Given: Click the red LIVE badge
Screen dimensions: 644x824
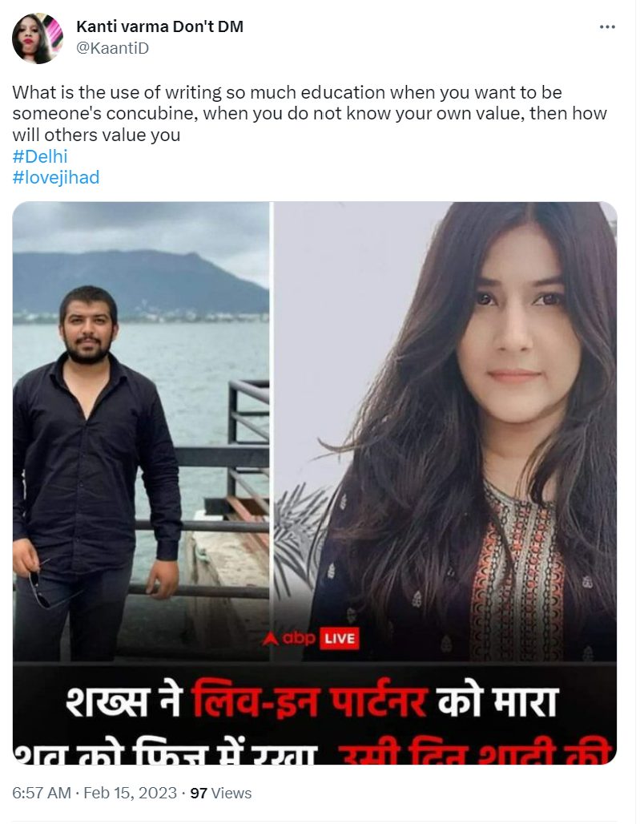Looking at the screenshot, I should tap(340, 639).
